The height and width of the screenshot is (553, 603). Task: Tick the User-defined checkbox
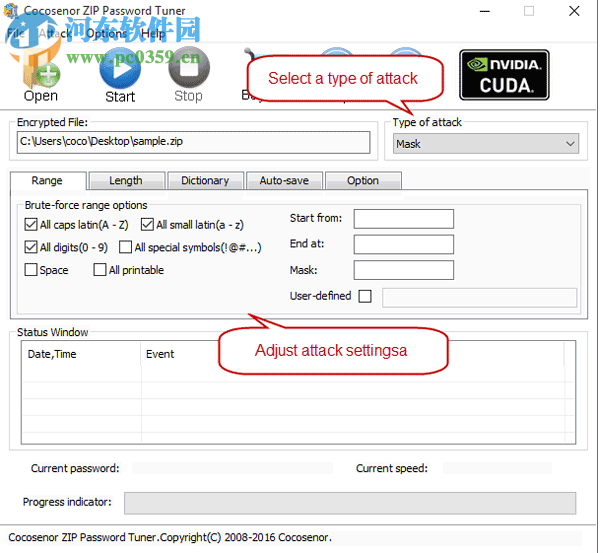pos(365,296)
